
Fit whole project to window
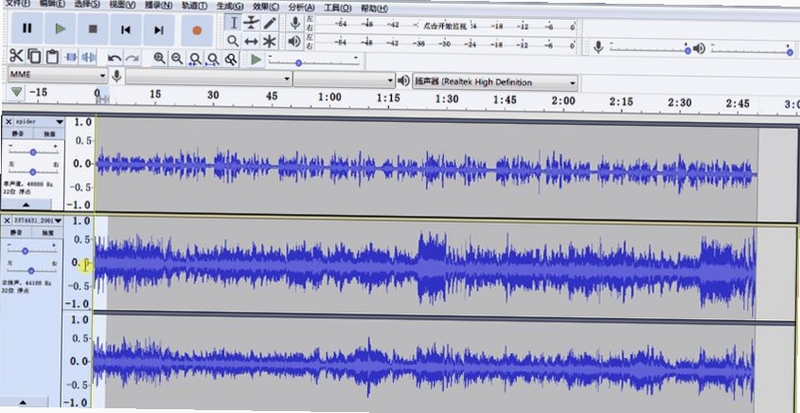[x=213, y=59]
